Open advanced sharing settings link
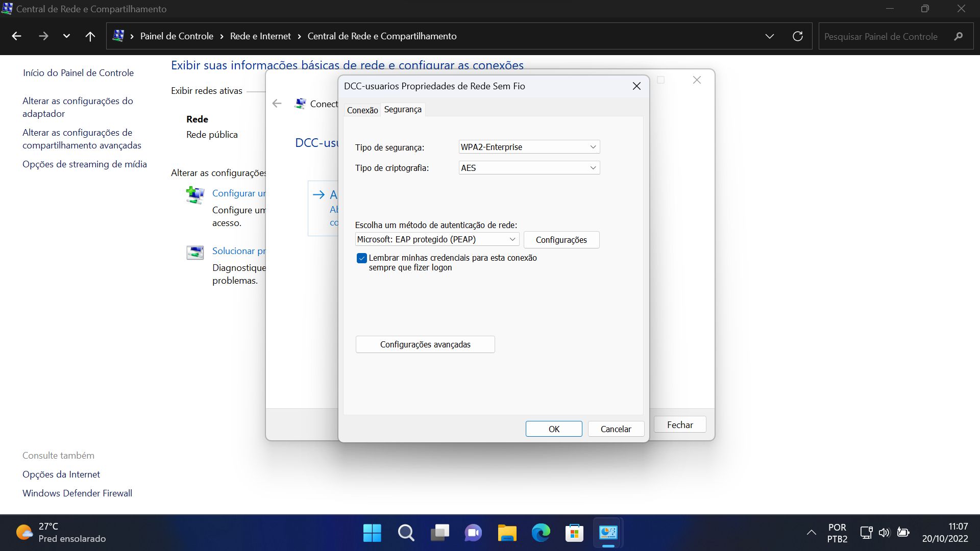 (82, 139)
